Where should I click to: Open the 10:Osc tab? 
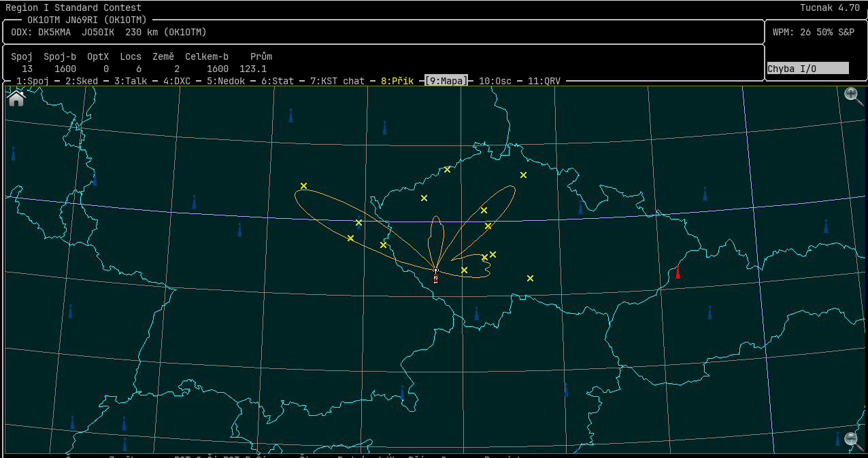click(x=495, y=81)
